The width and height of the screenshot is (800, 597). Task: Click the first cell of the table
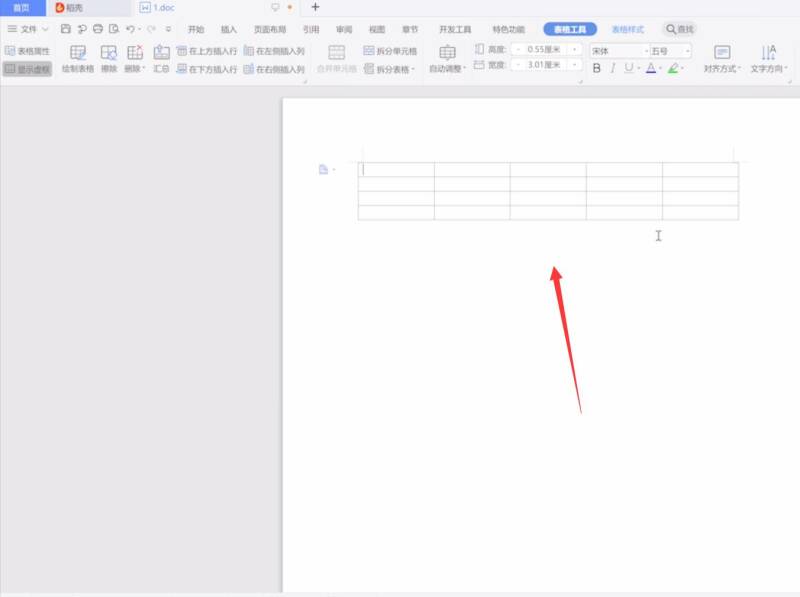click(396, 169)
